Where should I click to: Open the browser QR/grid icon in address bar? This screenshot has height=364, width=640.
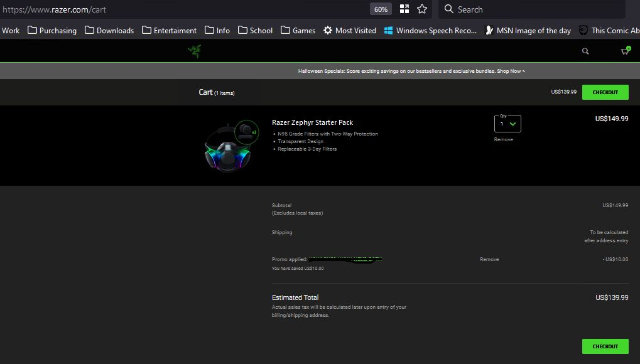(x=404, y=9)
